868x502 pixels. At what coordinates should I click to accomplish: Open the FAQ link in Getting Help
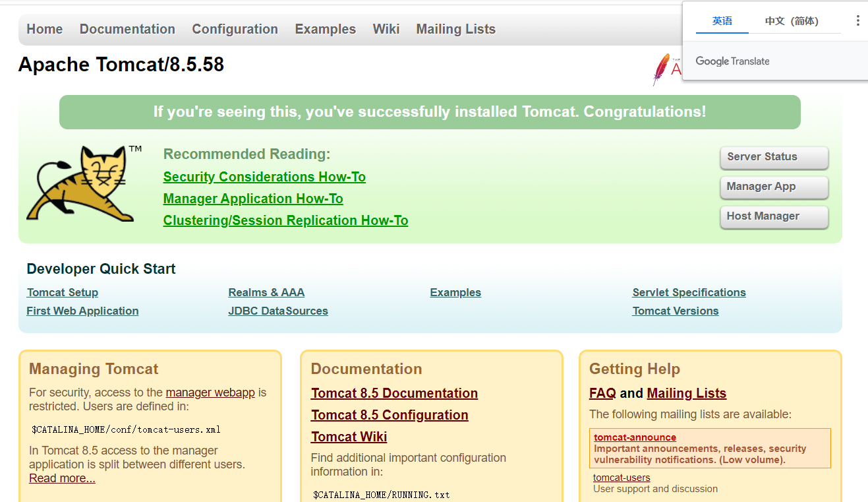tap(602, 393)
